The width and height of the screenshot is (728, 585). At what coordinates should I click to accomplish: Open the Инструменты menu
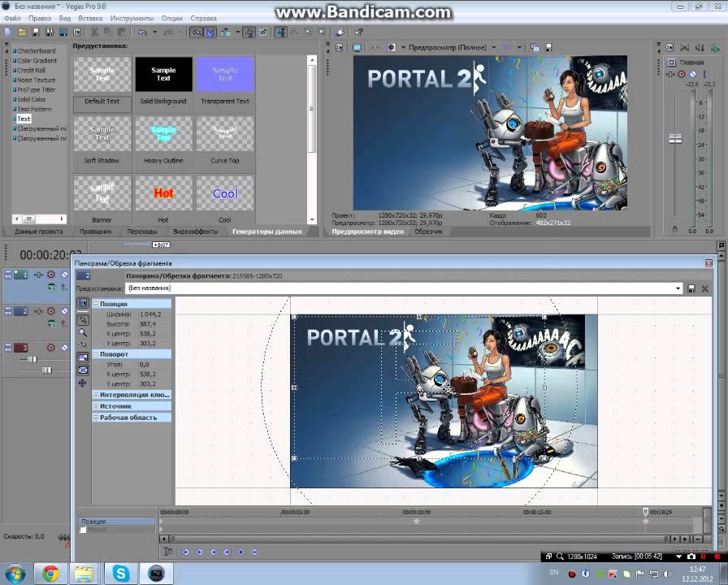(132, 19)
